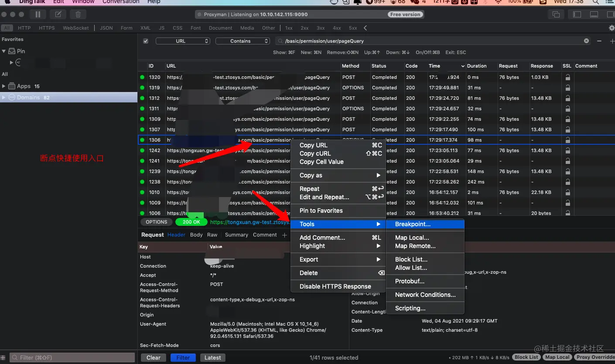Click the Block List status bar button
The height and width of the screenshot is (364, 615).
point(526,357)
